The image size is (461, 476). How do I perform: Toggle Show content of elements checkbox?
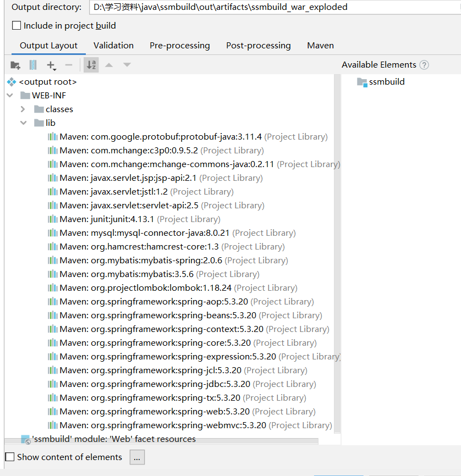click(10, 457)
